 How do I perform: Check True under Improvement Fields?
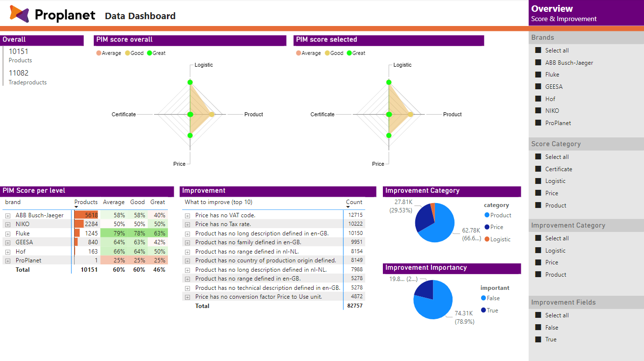(538, 339)
